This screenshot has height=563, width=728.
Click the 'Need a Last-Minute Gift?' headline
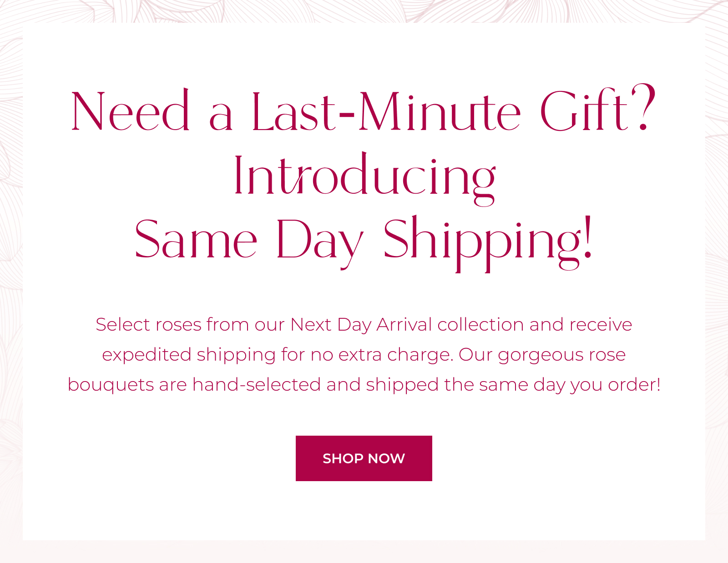(x=364, y=109)
